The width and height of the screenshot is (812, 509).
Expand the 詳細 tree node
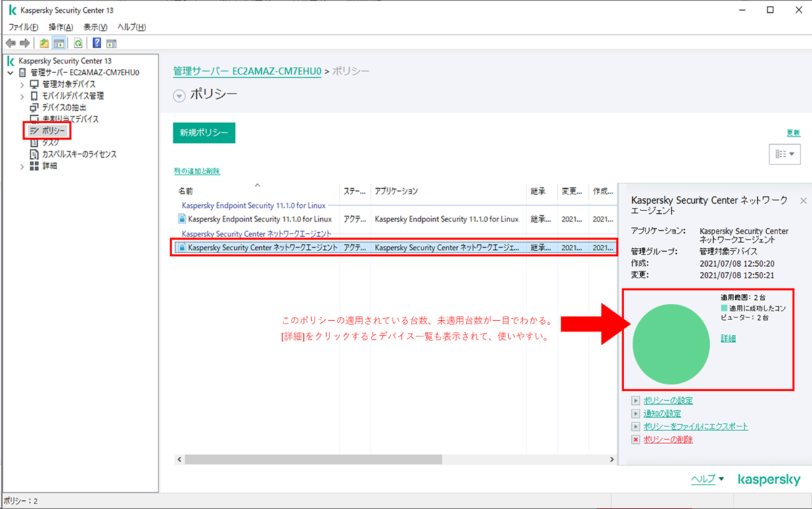(22, 166)
